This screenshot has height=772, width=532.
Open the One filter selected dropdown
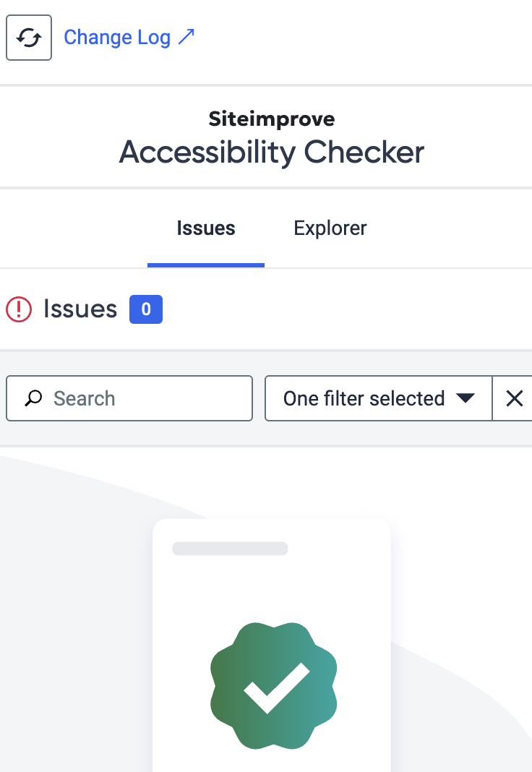point(379,398)
